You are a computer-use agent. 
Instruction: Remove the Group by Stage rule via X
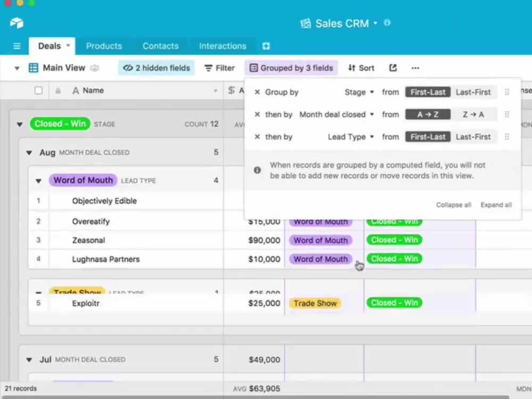click(257, 92)
